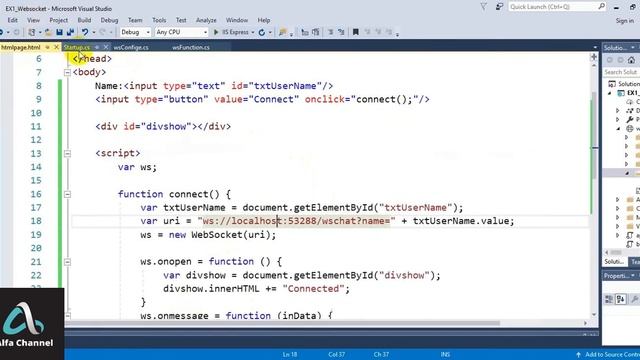Toggle pin on htmlpage.html tab
640x360 pixels.
pos(48,47)
